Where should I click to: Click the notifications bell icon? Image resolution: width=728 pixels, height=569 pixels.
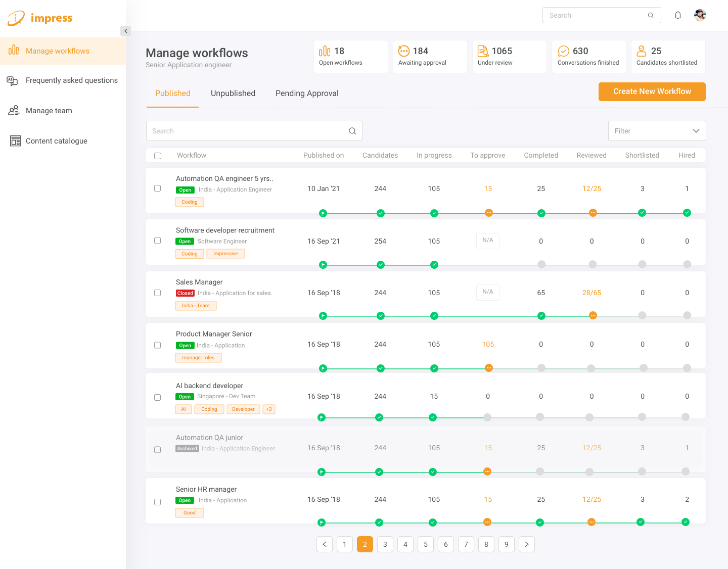[x=678, y=15]
